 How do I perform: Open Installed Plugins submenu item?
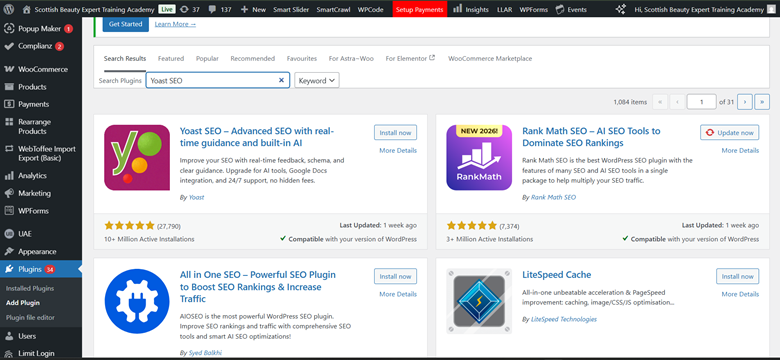pos(30,288)
